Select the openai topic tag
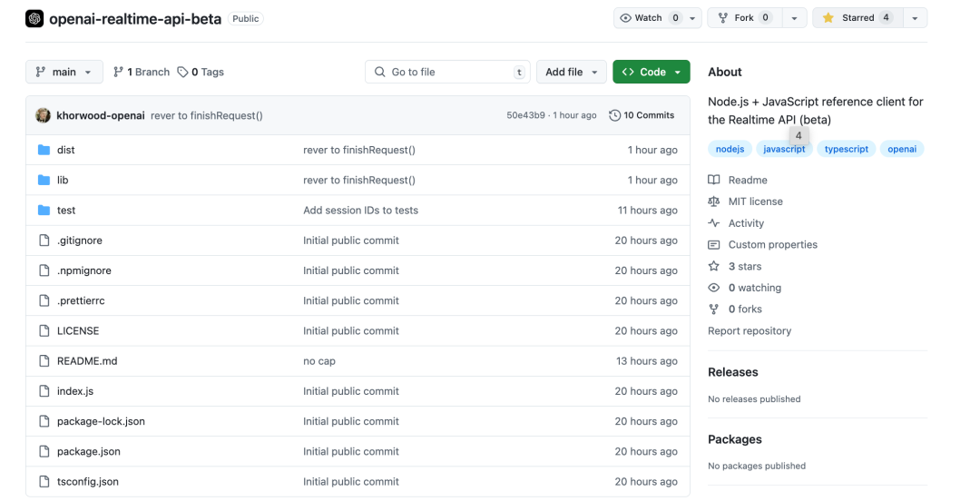Image resolution: width=980 pixels, height=501 pixels. (x=902, y=149)
